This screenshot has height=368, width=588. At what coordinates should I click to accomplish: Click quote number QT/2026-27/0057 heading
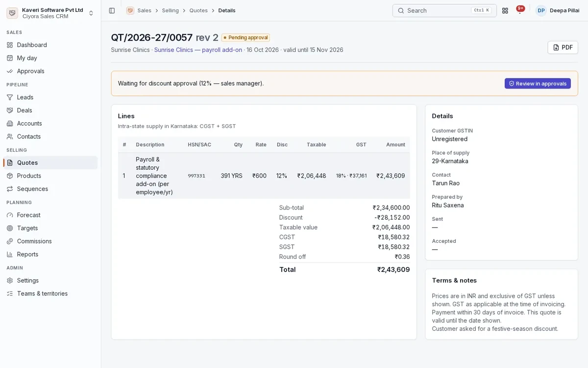tap(152, 37)
